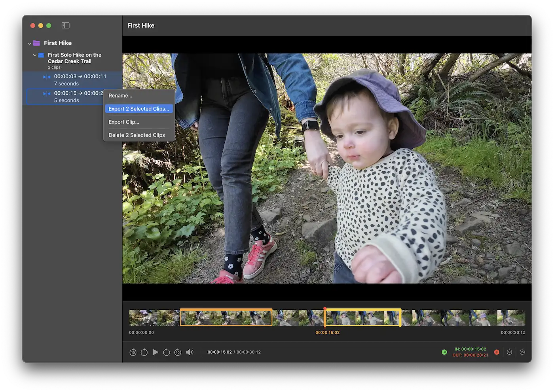Play the video
Image resolution: width=554 pixels, height=392 pixels.
[x=156, y=352]
